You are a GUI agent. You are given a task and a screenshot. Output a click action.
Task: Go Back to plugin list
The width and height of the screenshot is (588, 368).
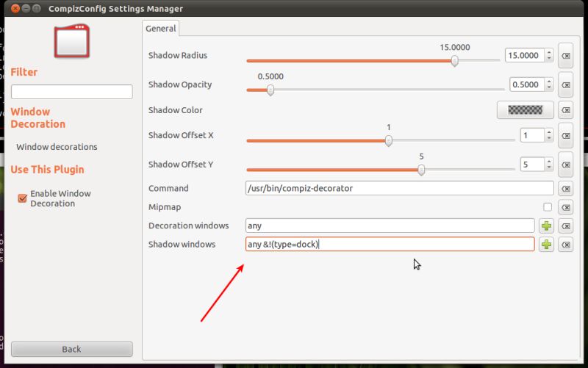(x=71, y=349)
